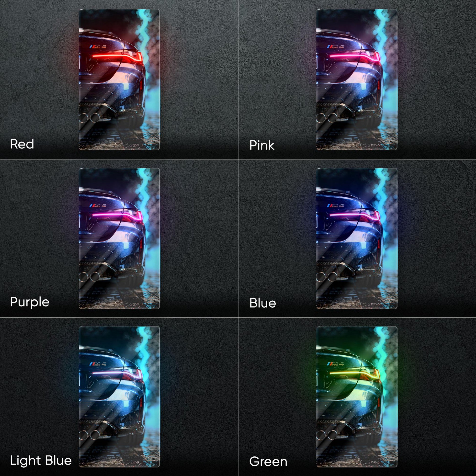Viewport: 476px width, 476px height.
Task: Select the Light Blue poster thumbnail
Action: click(119, 397)
